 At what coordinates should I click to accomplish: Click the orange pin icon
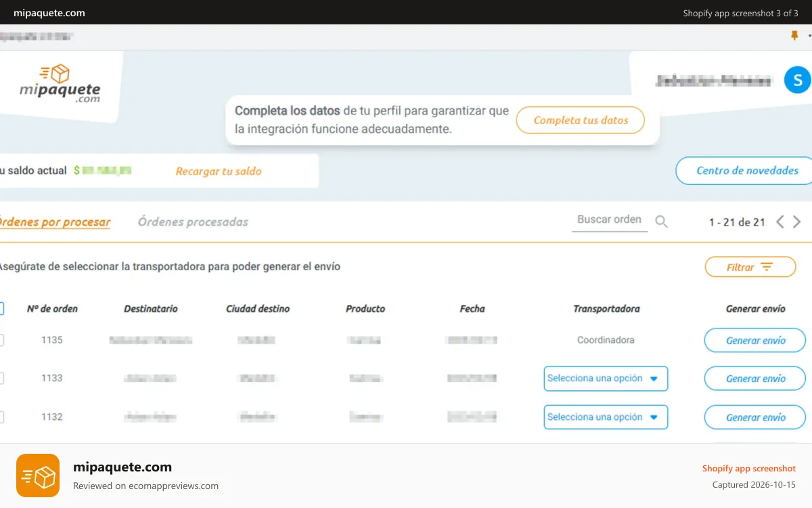[794, 35]
